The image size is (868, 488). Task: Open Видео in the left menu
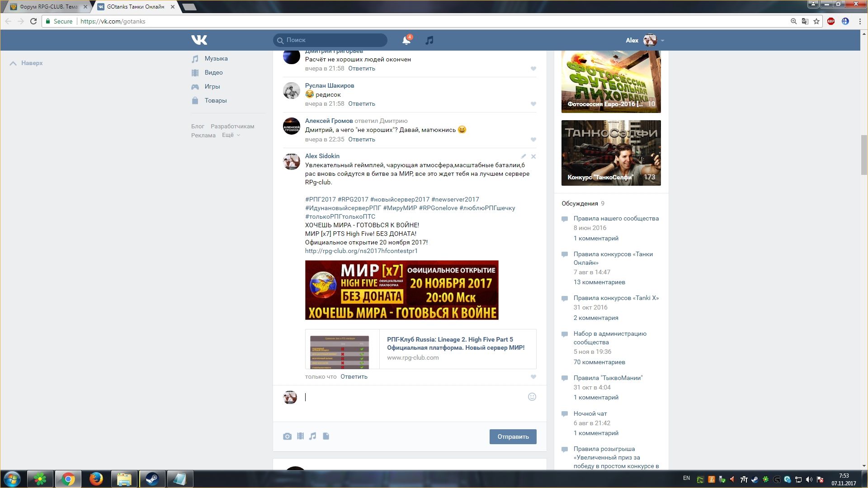click(x=213, y=72)
